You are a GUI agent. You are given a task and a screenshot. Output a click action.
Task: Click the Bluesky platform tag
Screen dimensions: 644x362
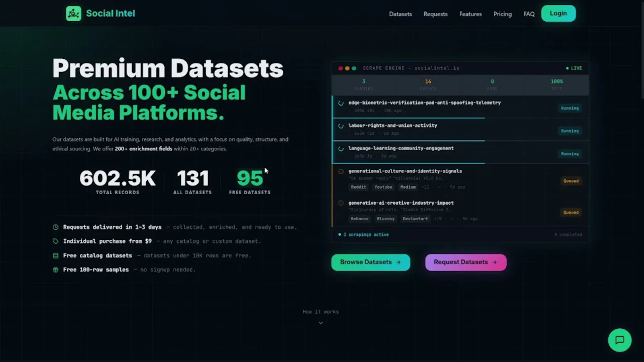click(386, 219)
